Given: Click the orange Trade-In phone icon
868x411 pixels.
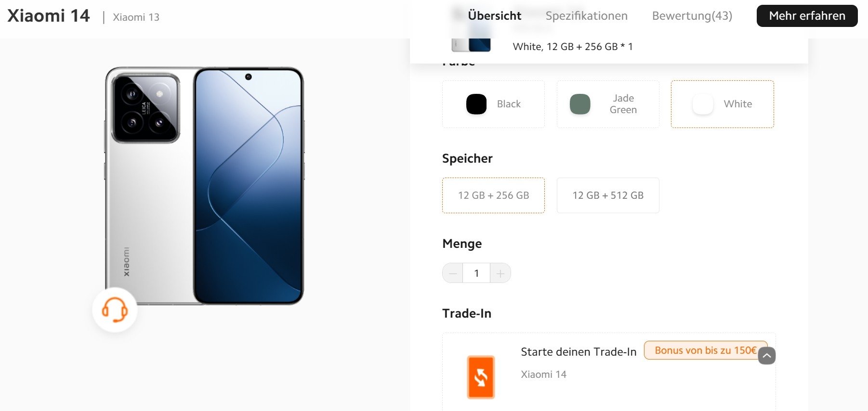Looking at the screenshot, I should click(x=481, y=377).
